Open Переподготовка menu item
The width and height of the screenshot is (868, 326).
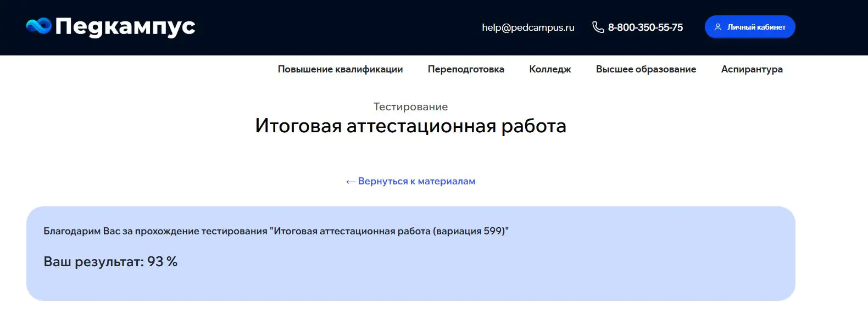pos(466,69)
